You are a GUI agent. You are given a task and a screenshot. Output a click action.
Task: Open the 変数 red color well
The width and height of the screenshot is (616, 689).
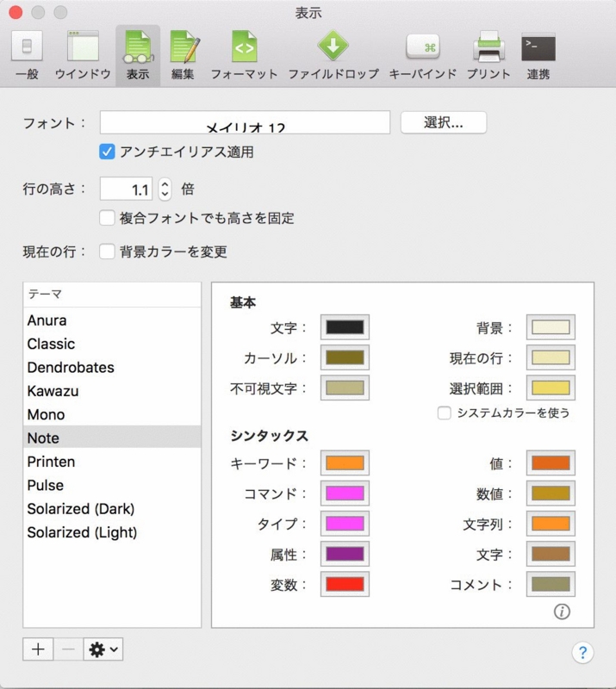coord(345,585)
